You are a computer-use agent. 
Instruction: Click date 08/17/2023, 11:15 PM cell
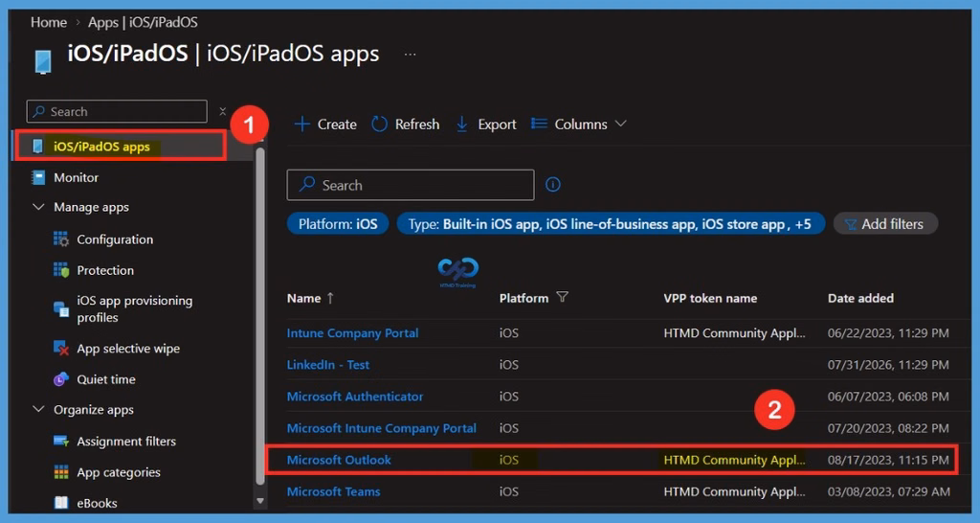888,460
